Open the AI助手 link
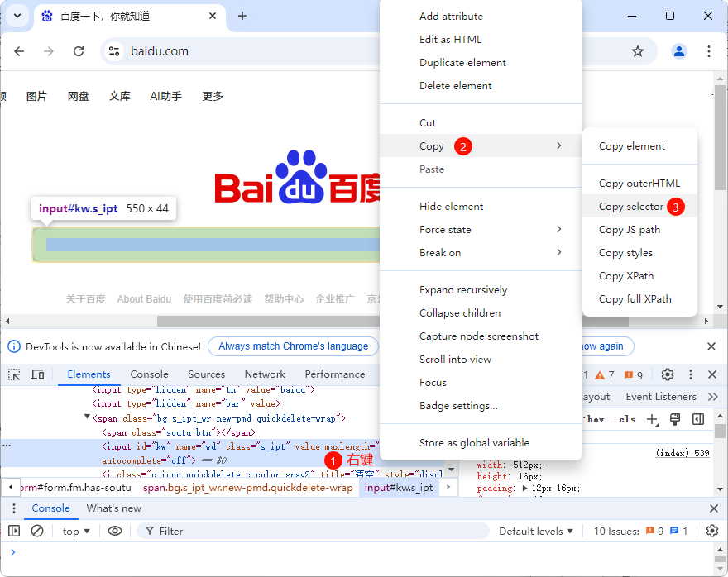The width and height of the screenshot is (728, 577). [x=165, y=96]
